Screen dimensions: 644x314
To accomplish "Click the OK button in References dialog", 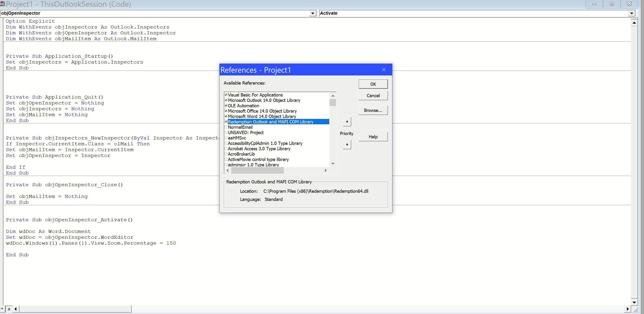I will click(x=373, y=84).
